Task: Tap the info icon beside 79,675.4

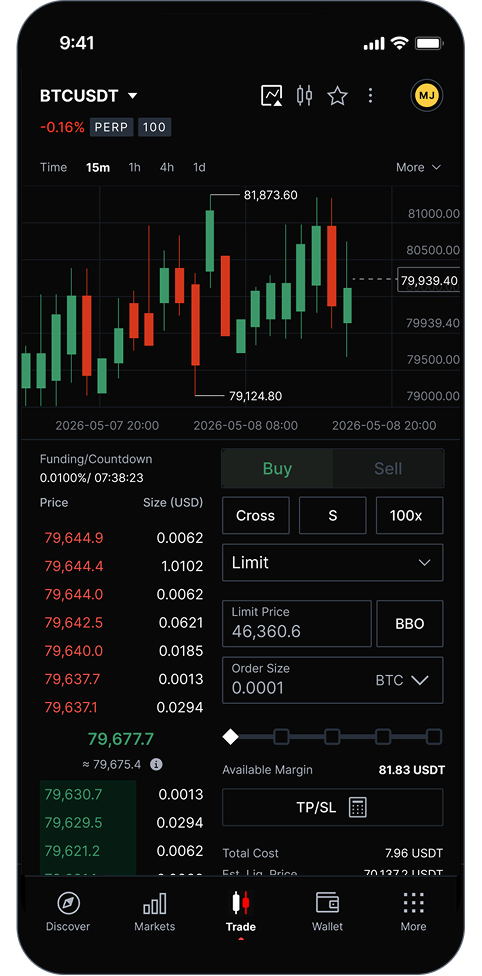Action: click(x=156, y=764)
